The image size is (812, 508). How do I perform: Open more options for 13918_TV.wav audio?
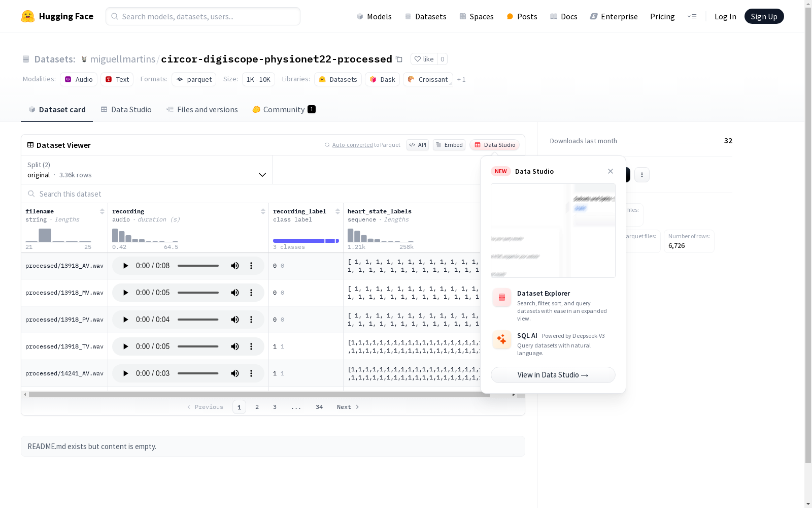[251, 346]
